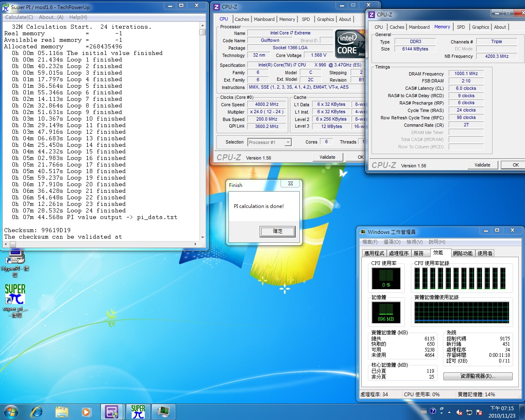Switch to 使用者 tab in Task Manager
The height and width of the screenshot is (420, 525).
coord(485,253)
